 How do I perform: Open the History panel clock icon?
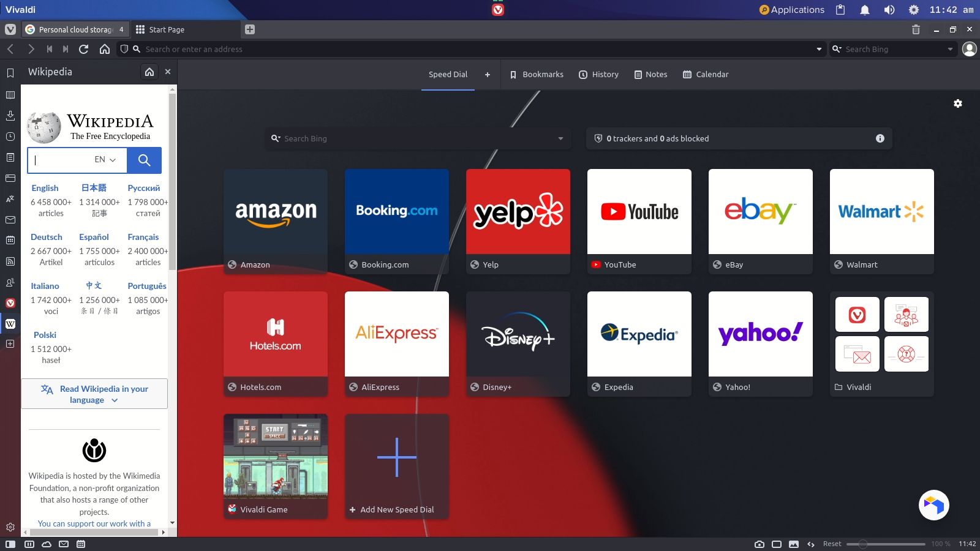[x=10, y=137]
